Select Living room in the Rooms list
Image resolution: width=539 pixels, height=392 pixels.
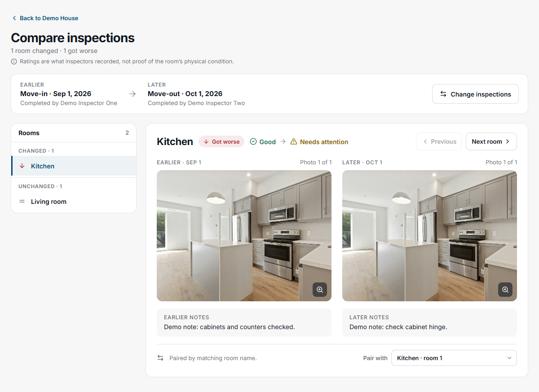point(74,202)
